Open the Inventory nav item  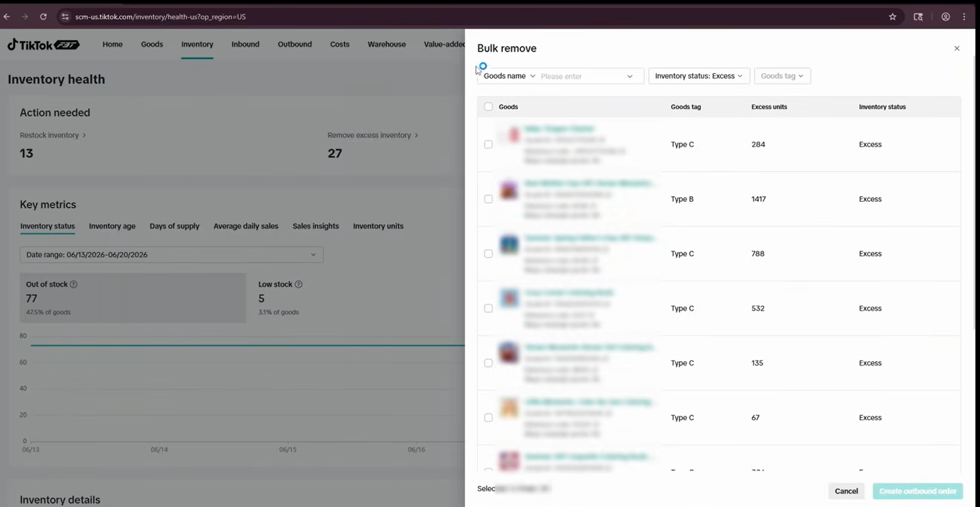(x=197, y=45)
